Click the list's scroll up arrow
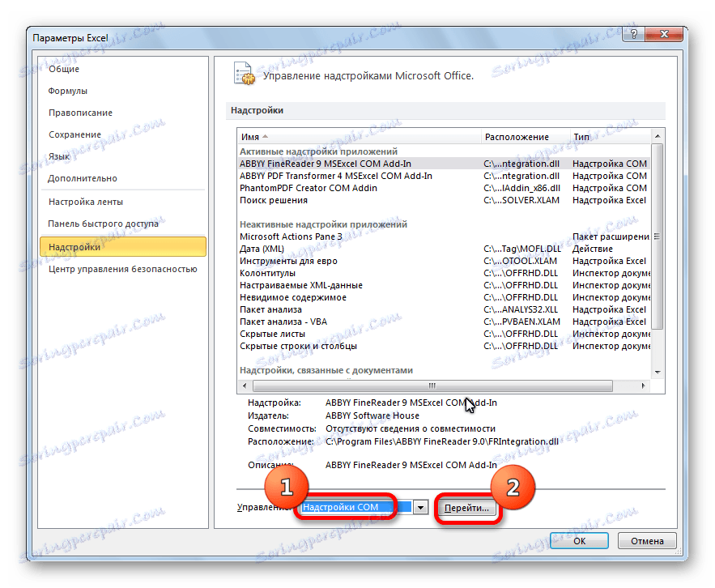The height and width of the screenshot is (588, 715). coord(657,136)
